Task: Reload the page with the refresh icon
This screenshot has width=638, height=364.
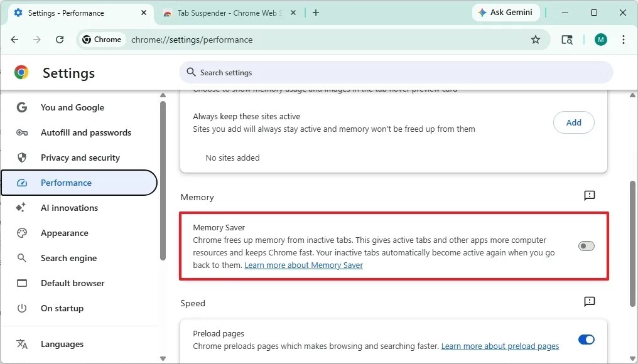Action: [x=60, y=40]
